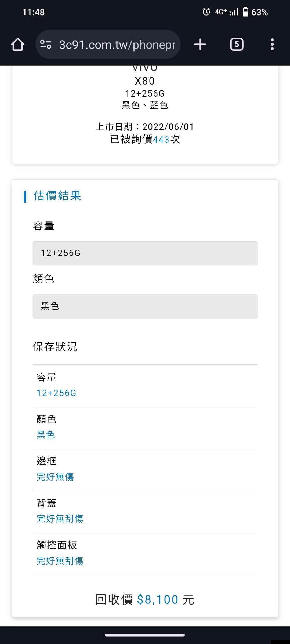The image size is (290, 644).
Task: Tap the $8,100 recycle price
Action: 158,600
